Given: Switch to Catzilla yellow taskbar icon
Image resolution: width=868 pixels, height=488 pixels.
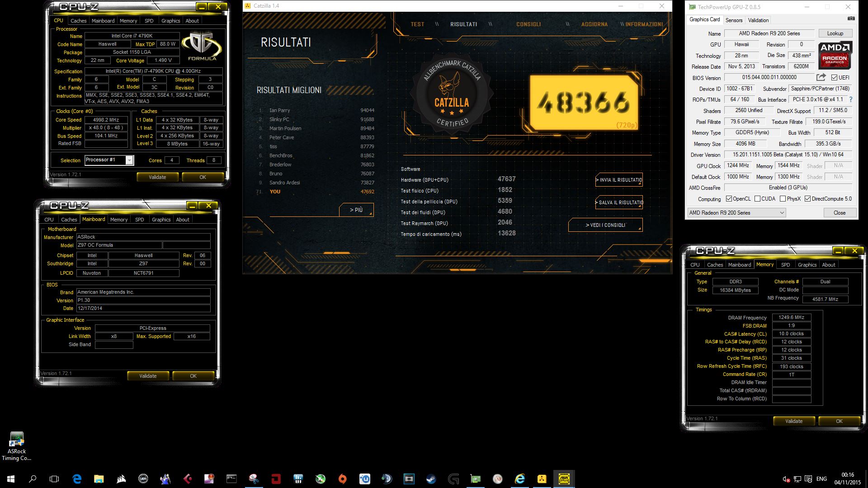Looking at the screenshot, I should (542, 479).
